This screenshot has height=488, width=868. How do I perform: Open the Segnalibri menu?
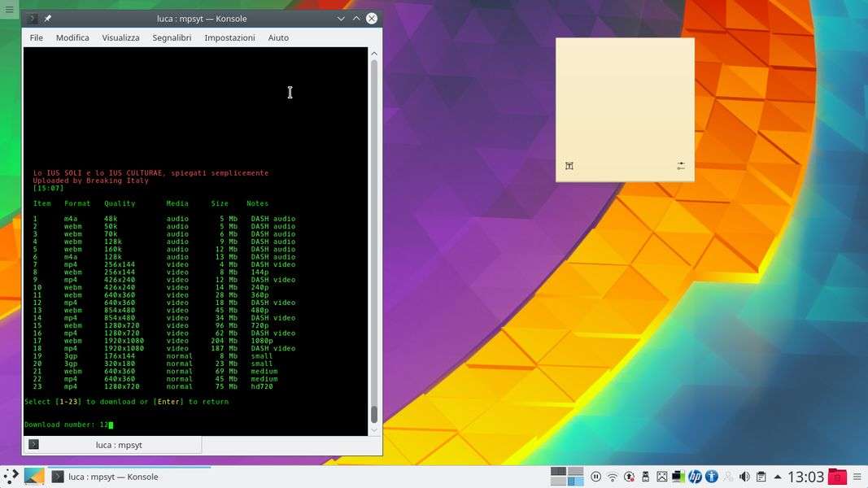tap(172, 37)
